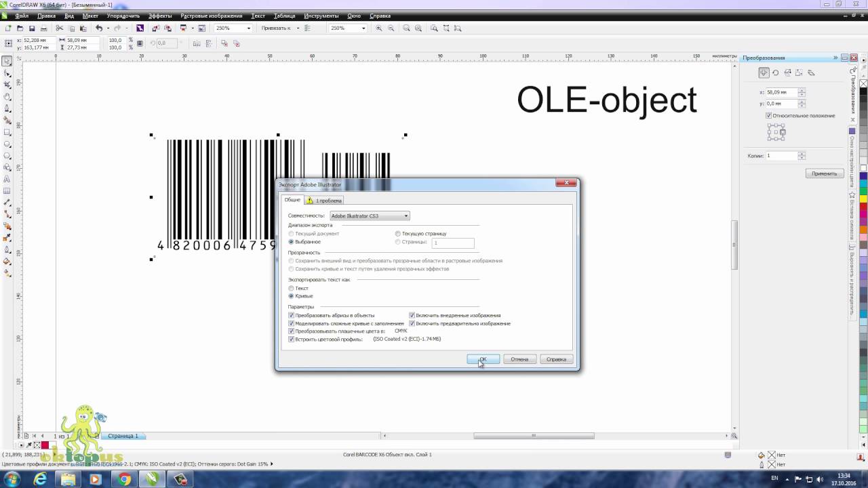Click the Paste icon in toolbar
Image resolution: width=868 pixels, height=488 pixels.
pos(83,28)
